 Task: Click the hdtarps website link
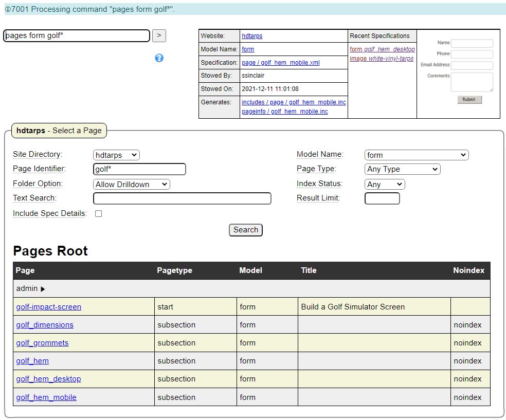point(252,36)
